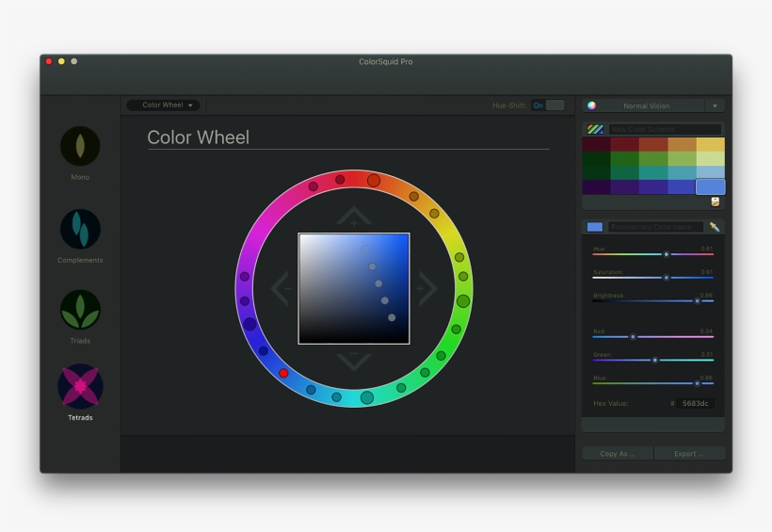Adjust the Red slider handle
Screen dimensions: 772x532
point(634,337)
